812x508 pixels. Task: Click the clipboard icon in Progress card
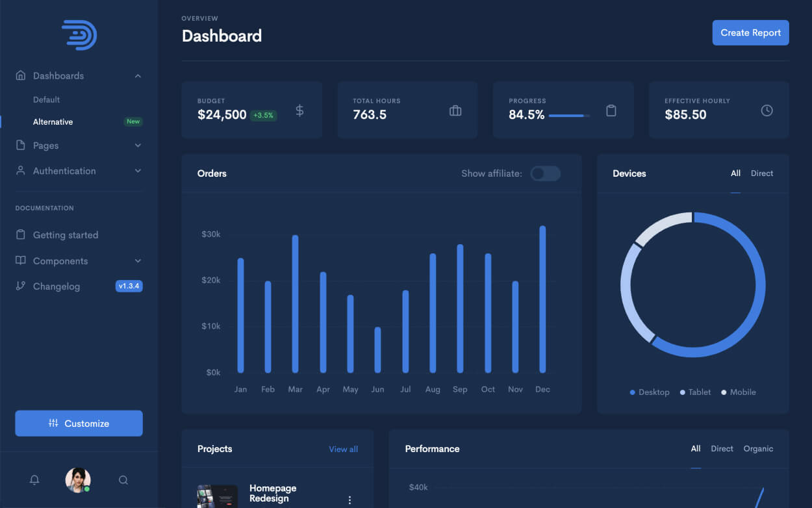[x=611, y=110]
